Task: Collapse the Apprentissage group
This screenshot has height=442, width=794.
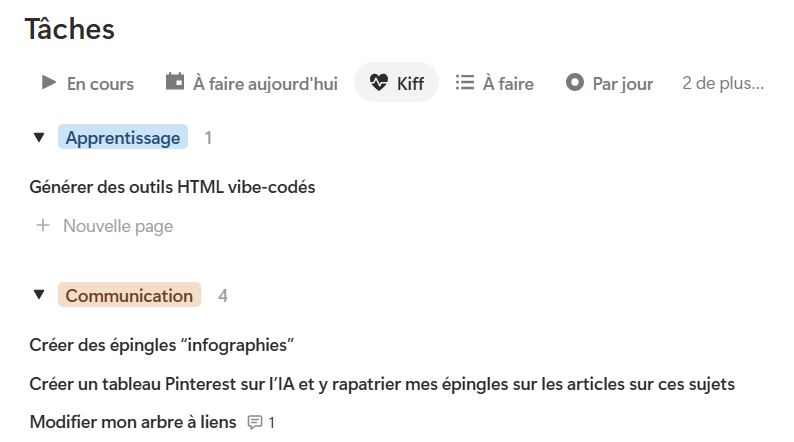Action: (x=39, y=137)
